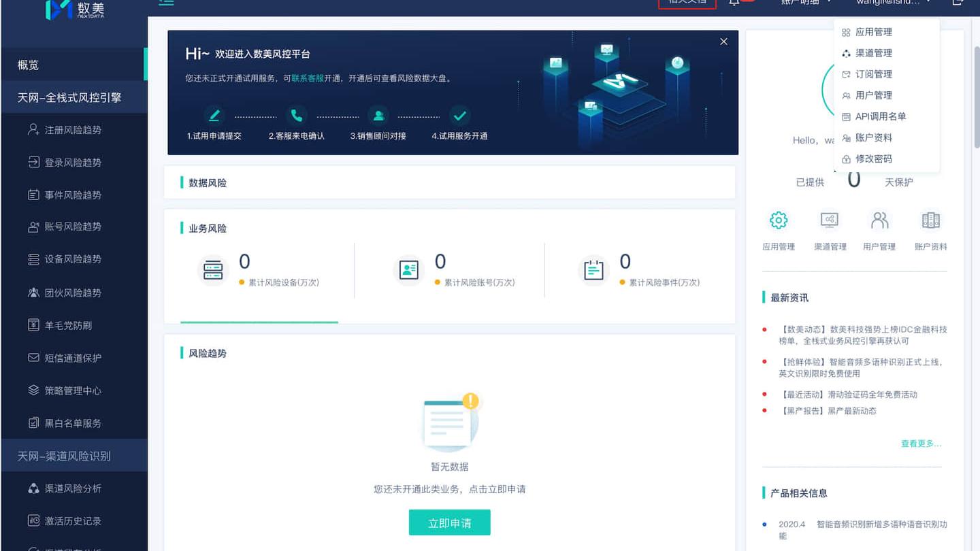
Task: Open 渠道风险分析 in the sidebar
Action: (73, 488)
